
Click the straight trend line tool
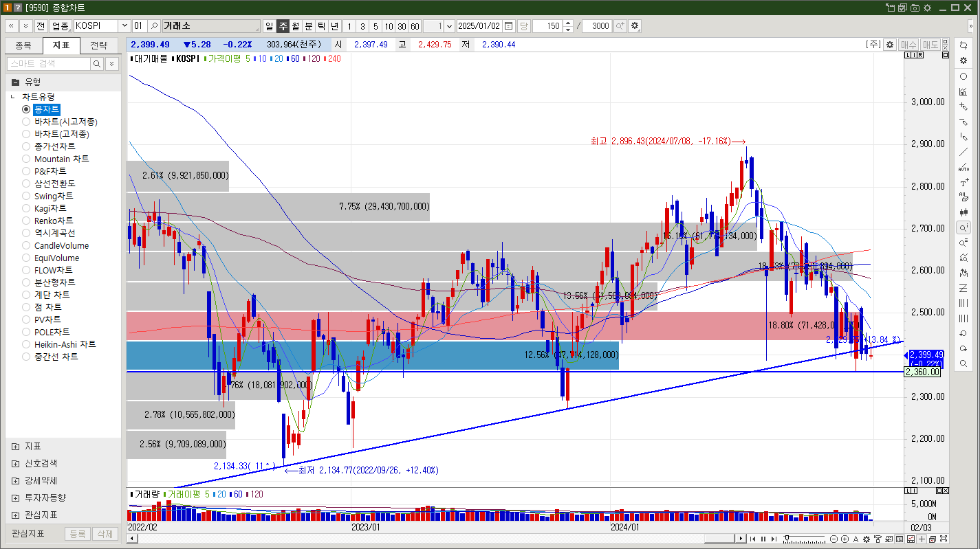[x=963, y=152]
